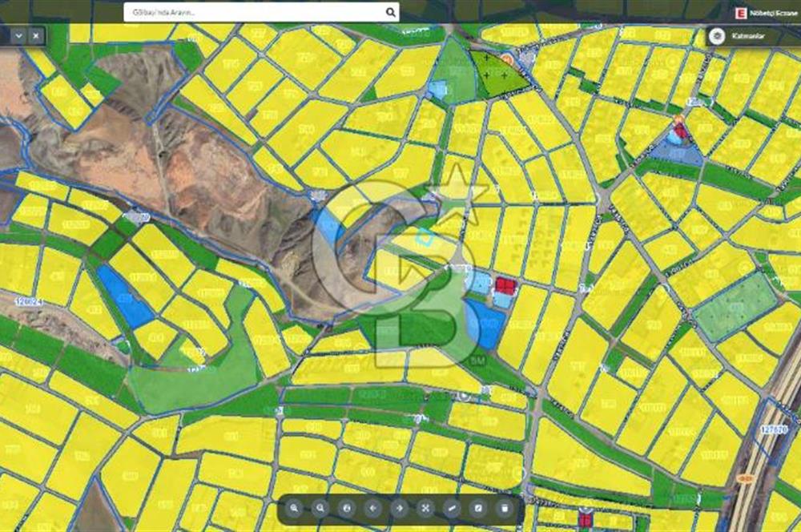Zoom in using the first bottom toolbar icon
Image resolution: width=801 pixels, height=532 pixels.
coord(294,509)
